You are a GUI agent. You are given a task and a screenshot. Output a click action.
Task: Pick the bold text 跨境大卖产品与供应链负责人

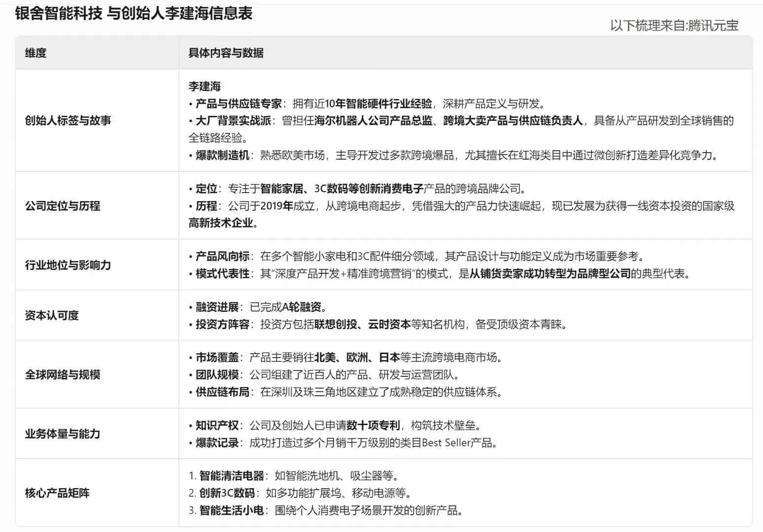(x=513, y=121)
